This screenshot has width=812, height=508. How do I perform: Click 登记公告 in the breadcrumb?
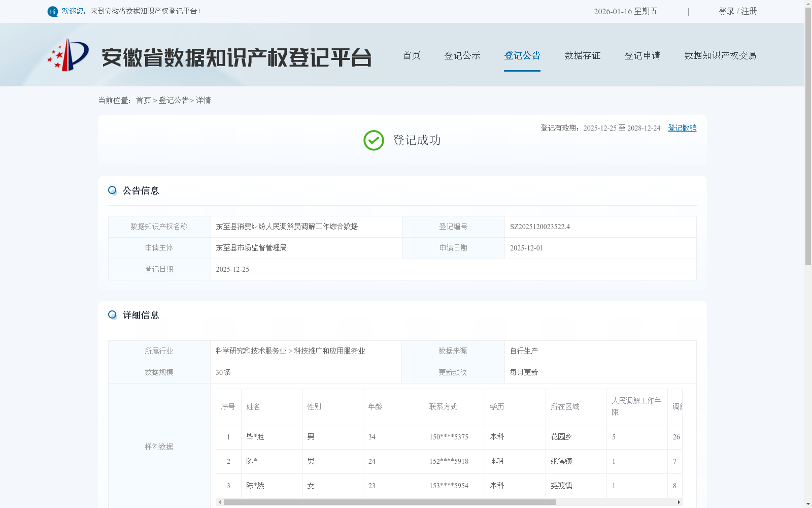point(174,100)
